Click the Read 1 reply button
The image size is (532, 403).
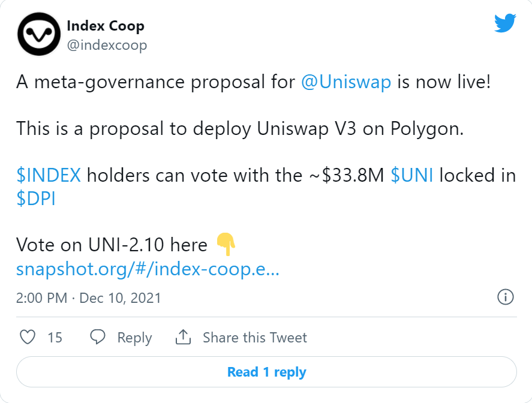[x=266, y=372]
